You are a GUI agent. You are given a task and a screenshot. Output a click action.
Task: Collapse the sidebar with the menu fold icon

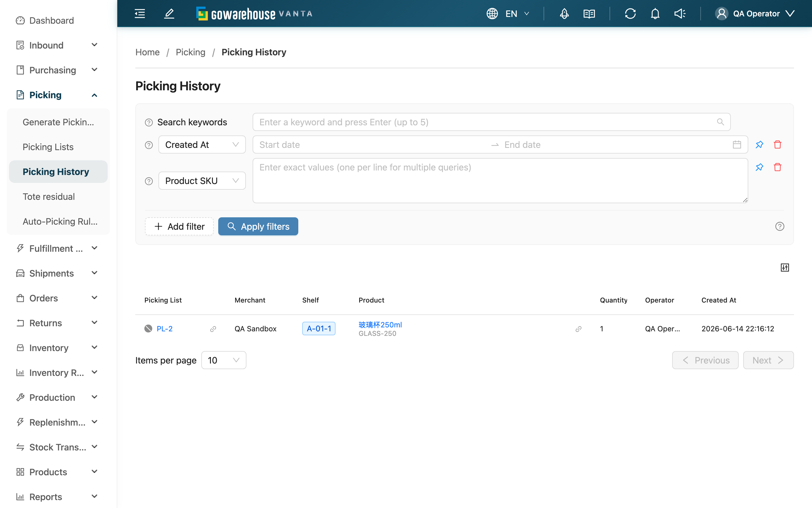(x=140, y=14)
